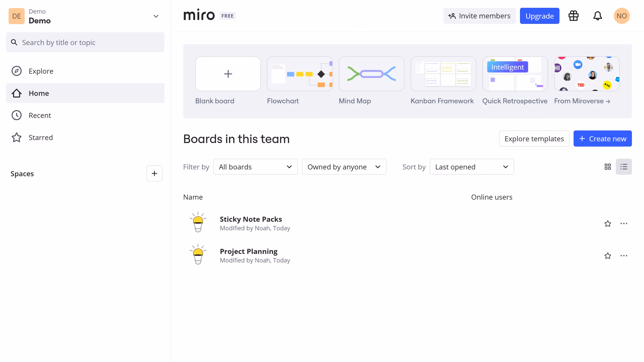The width and height of the screenshot is (644, 362).
Task: Click the Spaces section label
Action: pos(22,174)
